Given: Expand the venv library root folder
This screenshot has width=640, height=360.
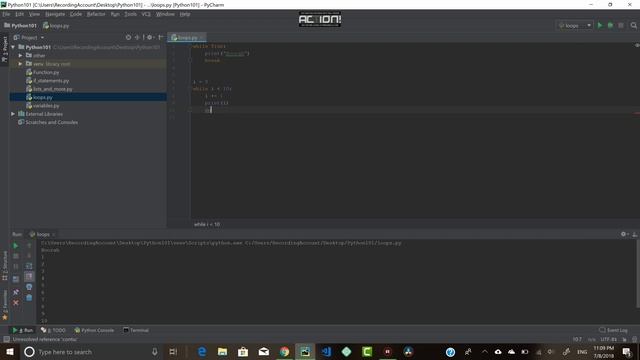Looking at the screenshot, I should 20,64.
